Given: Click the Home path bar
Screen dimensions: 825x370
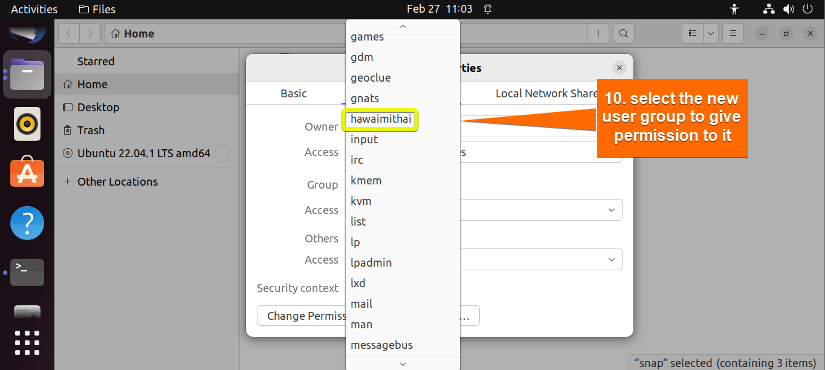Looking at the screenshot, I should pos(346,34).
